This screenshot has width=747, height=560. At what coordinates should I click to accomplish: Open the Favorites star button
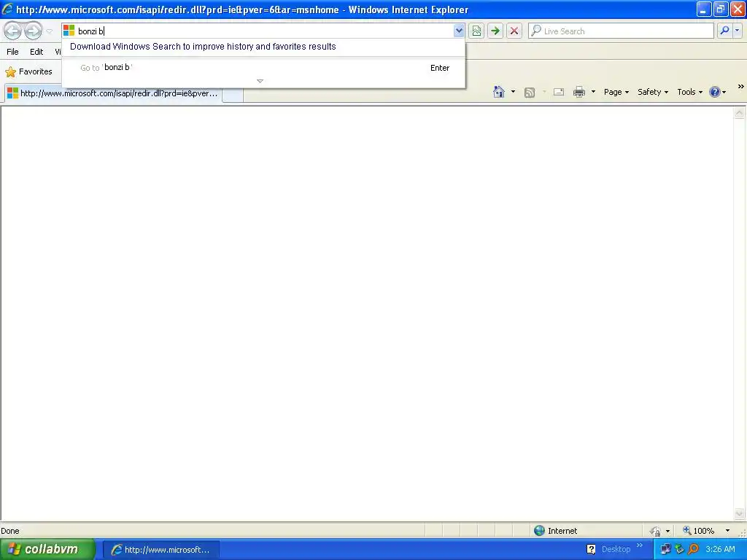pyautogui.click(x=28, y=71)
